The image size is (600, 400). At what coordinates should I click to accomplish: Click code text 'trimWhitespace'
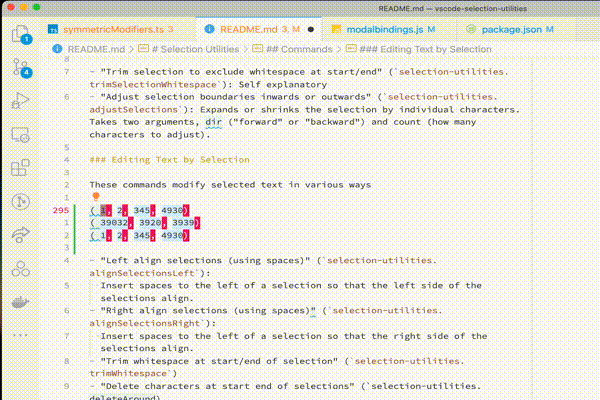point(128,374)
